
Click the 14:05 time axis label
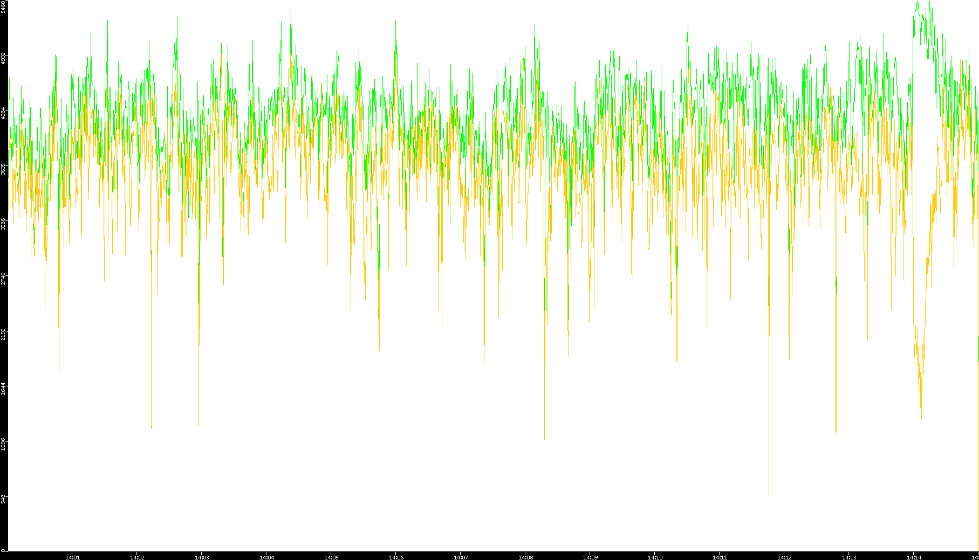[x=331, y=557]
